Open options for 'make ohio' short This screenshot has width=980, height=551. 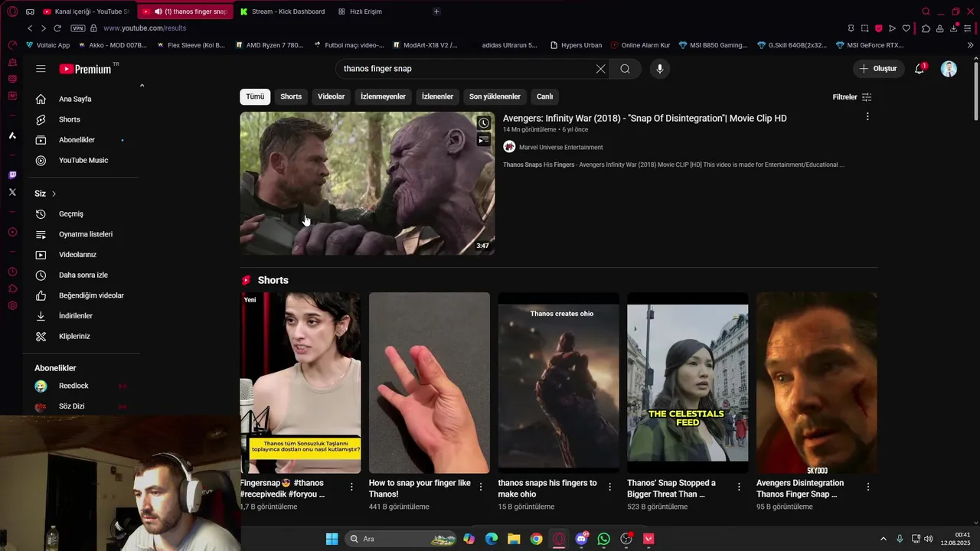coord(610,487)
